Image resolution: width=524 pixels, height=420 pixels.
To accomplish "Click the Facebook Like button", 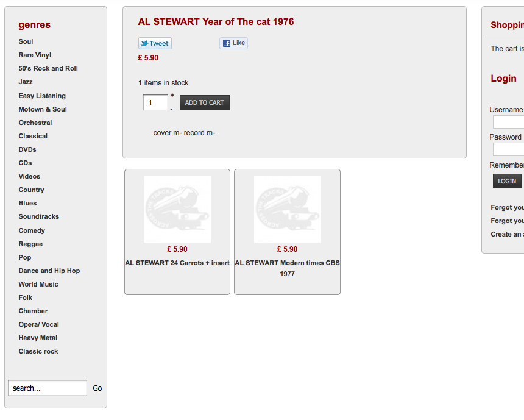I will tap(233, 43).
